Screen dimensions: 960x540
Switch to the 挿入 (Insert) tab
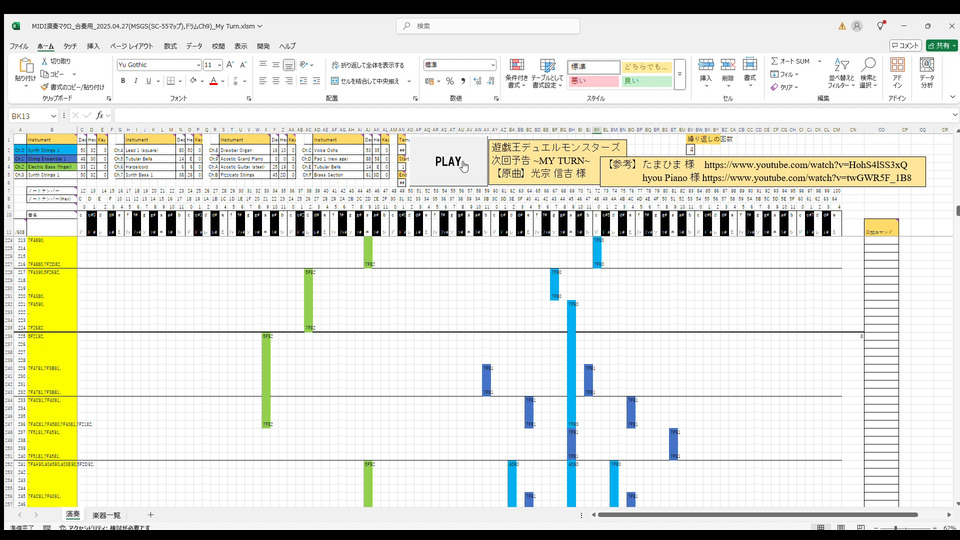pos(93,46)
